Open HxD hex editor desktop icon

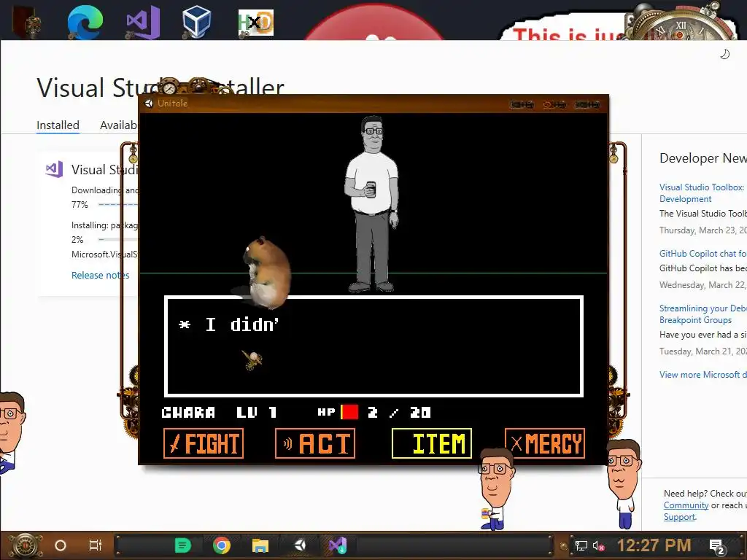coord(256,23)
